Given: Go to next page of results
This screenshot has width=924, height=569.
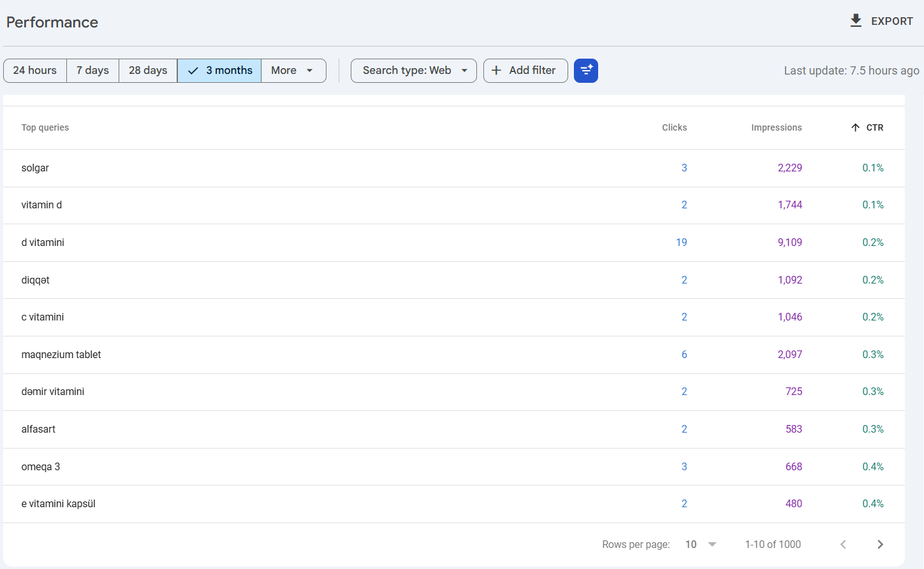Looking at the screenshot, I should click(x=880, y=544).
